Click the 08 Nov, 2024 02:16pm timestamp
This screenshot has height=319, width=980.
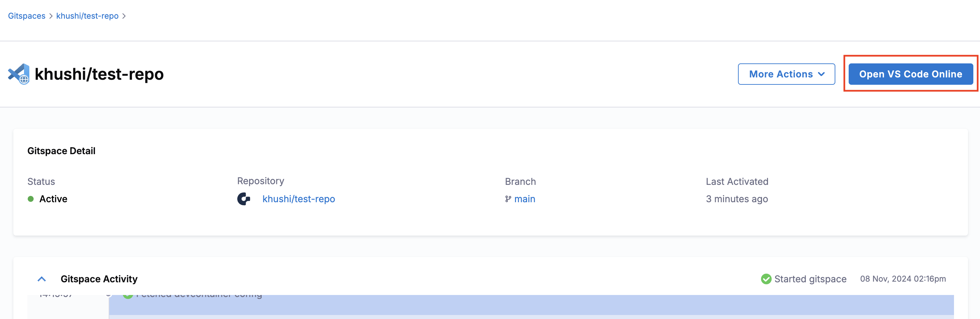coord(902,279)
